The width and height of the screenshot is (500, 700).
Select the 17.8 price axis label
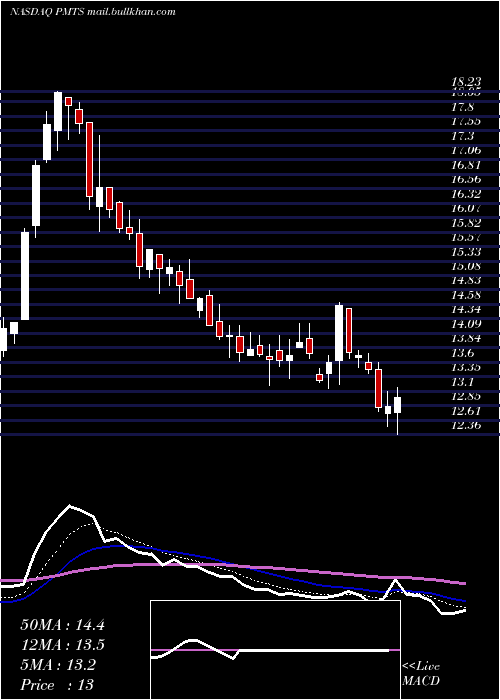tap(462, 107)
